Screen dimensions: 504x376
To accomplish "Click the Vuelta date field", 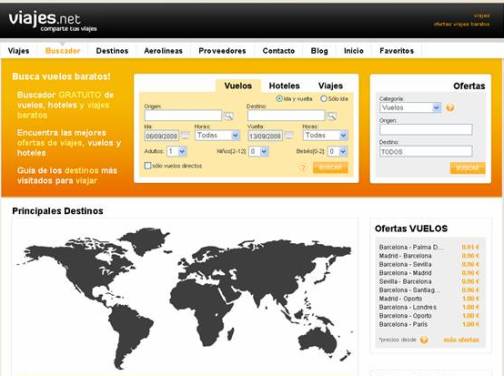I will point(265,136).
